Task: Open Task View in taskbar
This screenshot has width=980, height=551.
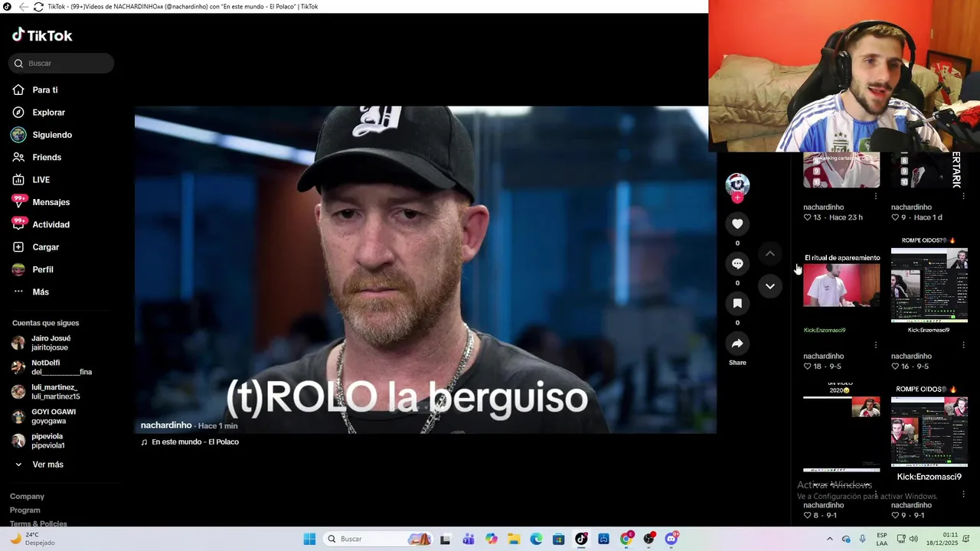Action: (x=446, y=539)
